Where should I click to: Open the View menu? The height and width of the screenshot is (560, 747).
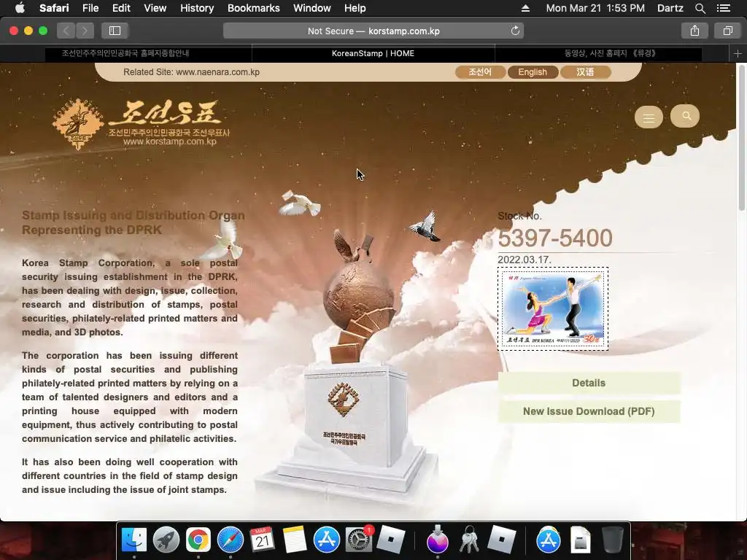(x=155, y=8)
